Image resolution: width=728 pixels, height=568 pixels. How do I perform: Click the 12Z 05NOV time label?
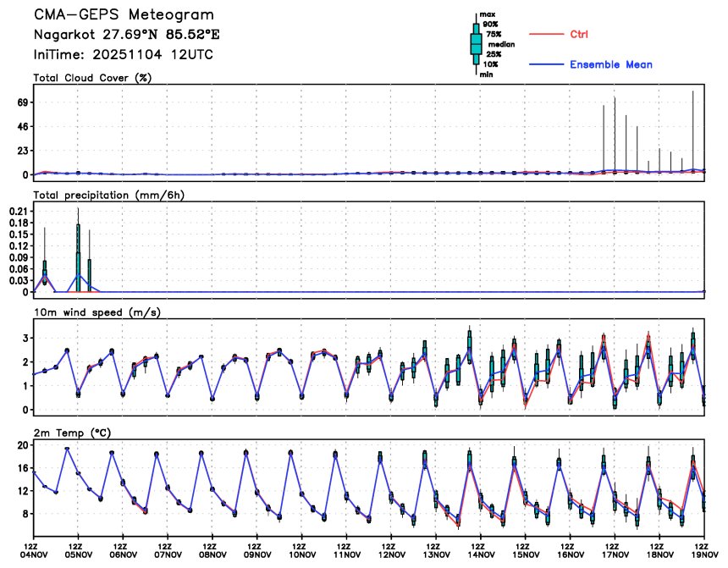pos(77,550)
